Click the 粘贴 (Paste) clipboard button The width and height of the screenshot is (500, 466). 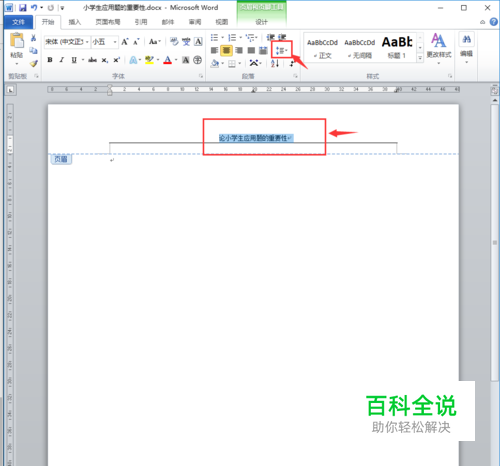click(x=17, y=49)
